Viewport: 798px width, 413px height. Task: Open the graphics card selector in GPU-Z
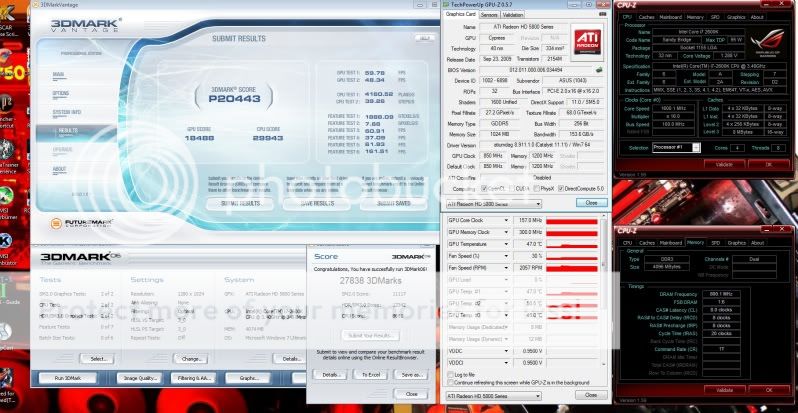(494, 204)
